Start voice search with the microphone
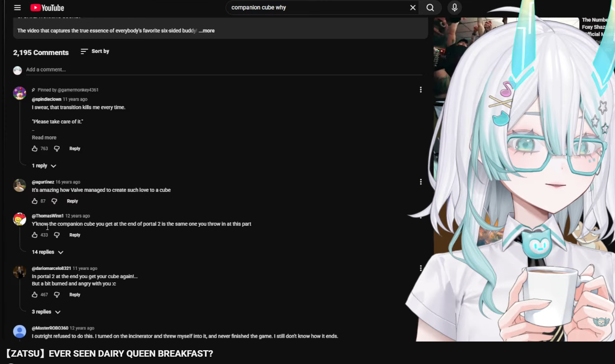615x364 pixels. pos(454,7)
